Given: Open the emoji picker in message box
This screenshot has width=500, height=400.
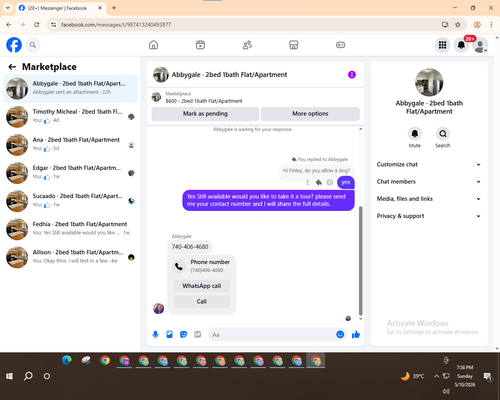Looking at the screenshot, I should [x=340, y=334].
